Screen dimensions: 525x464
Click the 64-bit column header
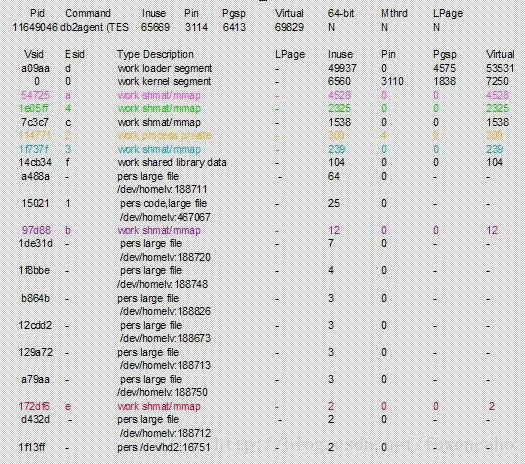click(341, 13)
